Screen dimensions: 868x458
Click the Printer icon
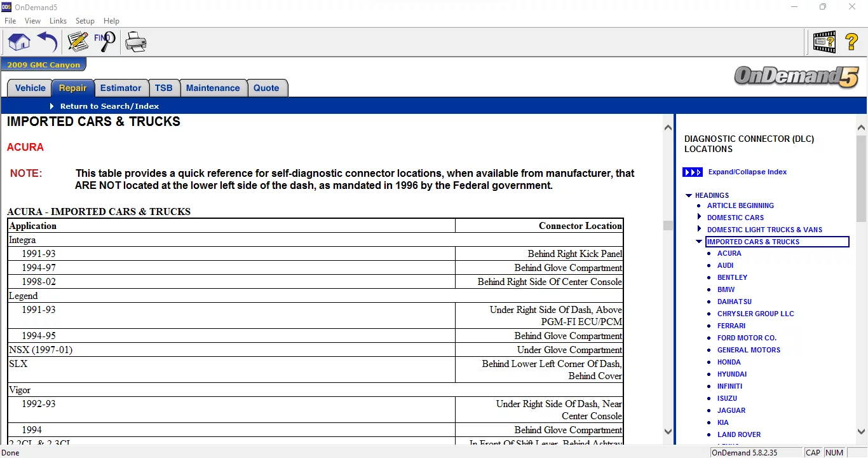(135, 43)
